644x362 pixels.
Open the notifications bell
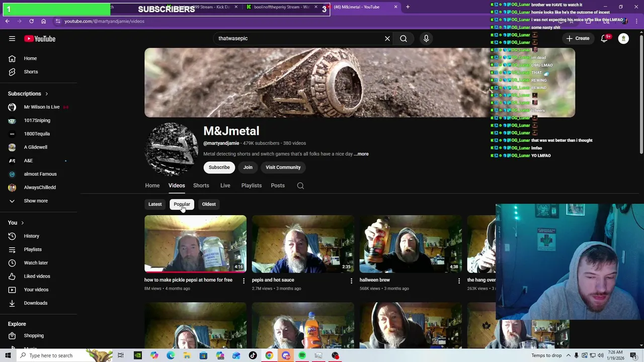pos(605,39)
